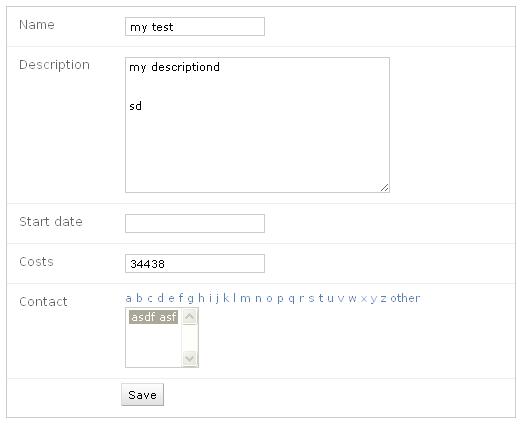Filter contacts by letter 'w'
This screenshot has width=530, height=424.
point(352,299)
